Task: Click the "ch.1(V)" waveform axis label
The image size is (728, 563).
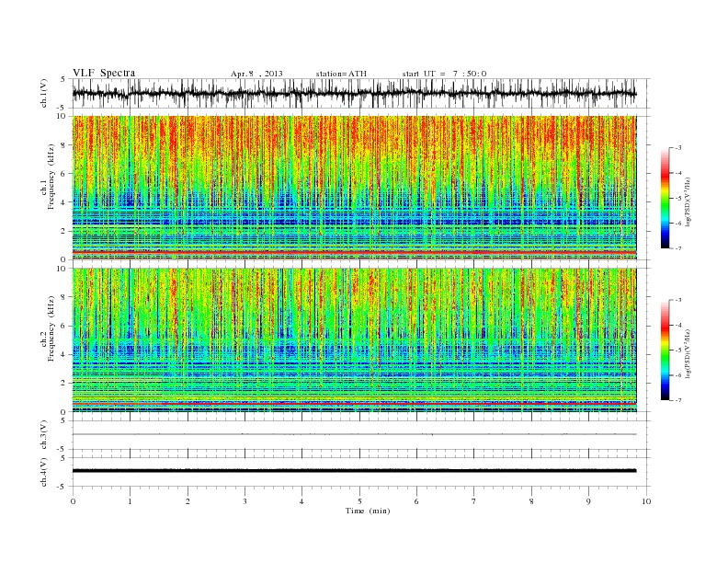Action: [44, 93]
